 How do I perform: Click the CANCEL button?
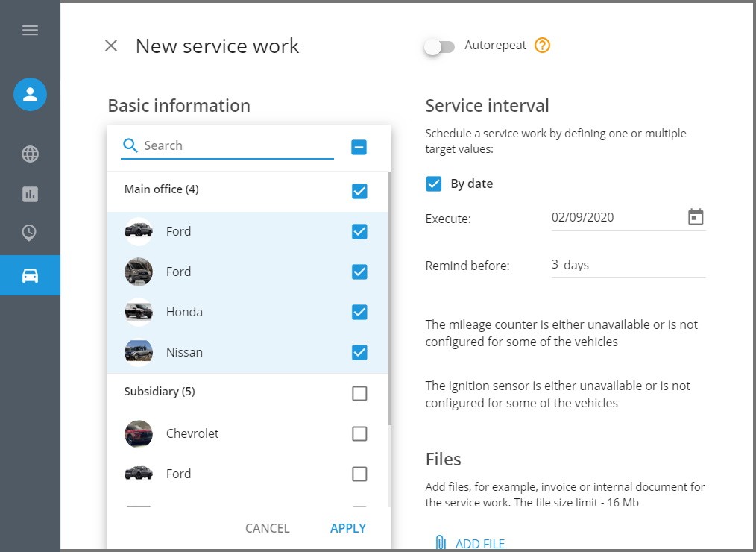267,528
